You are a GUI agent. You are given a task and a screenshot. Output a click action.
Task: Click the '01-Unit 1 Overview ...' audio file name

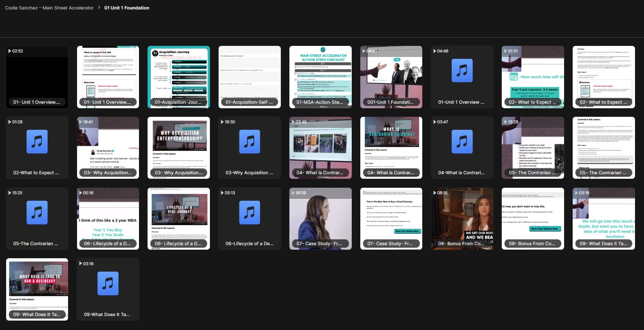[461, 102]
